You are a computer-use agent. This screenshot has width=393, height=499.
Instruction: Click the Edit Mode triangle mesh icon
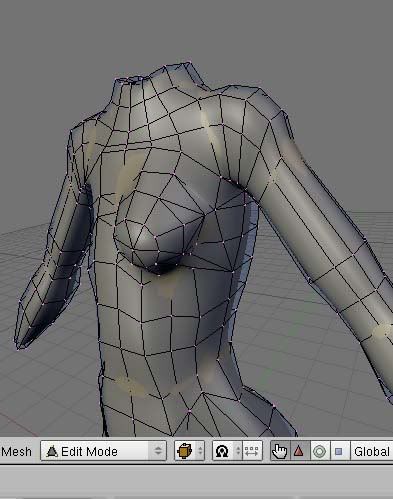coord(52,451)
